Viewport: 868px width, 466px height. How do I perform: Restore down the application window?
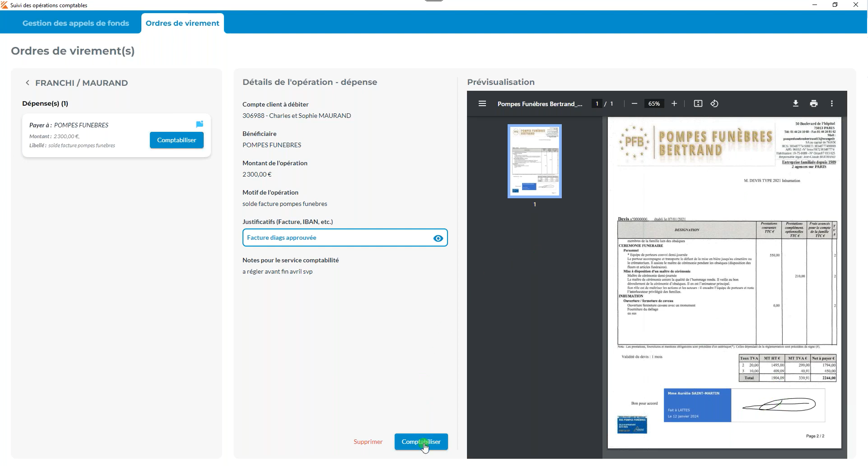[x=835, y=5]
